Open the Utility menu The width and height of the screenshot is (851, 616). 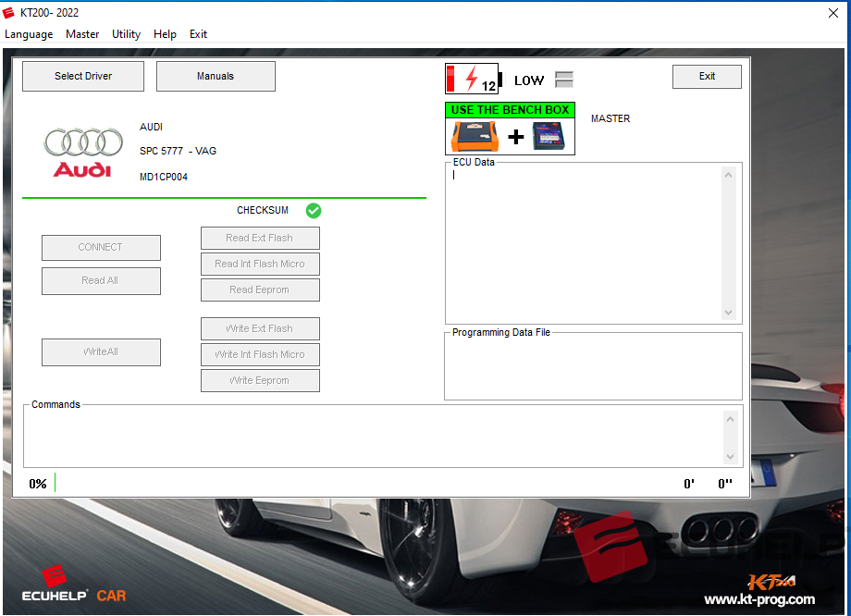coord(126,34)
